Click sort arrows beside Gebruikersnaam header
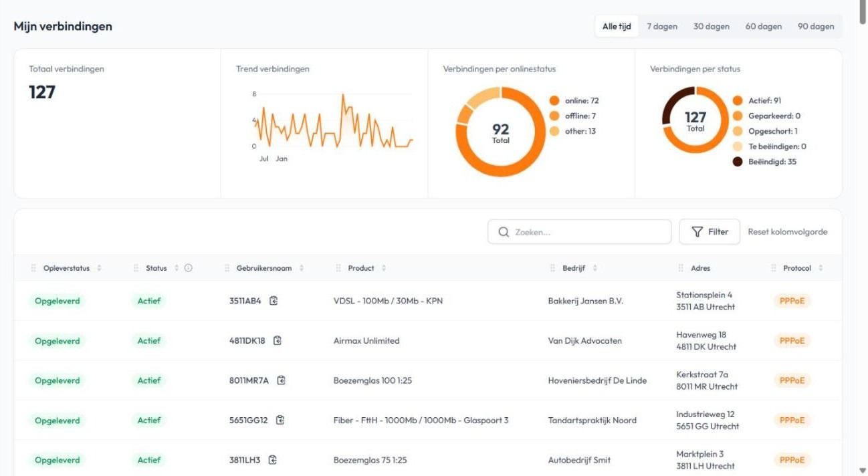 pos(302,268)
